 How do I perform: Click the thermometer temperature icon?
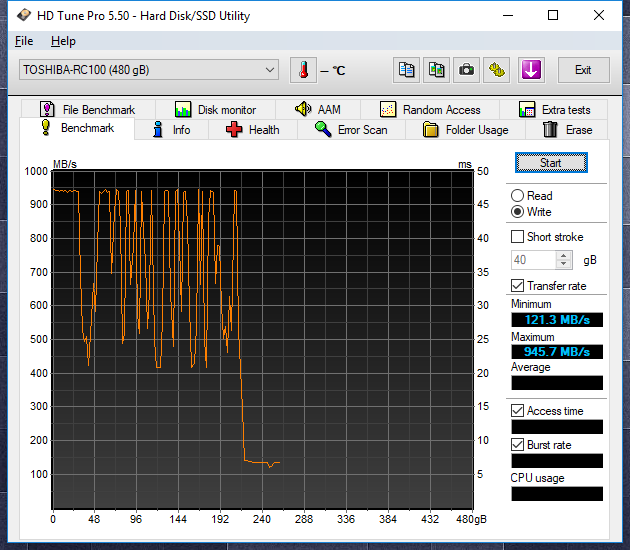[303, 70]
